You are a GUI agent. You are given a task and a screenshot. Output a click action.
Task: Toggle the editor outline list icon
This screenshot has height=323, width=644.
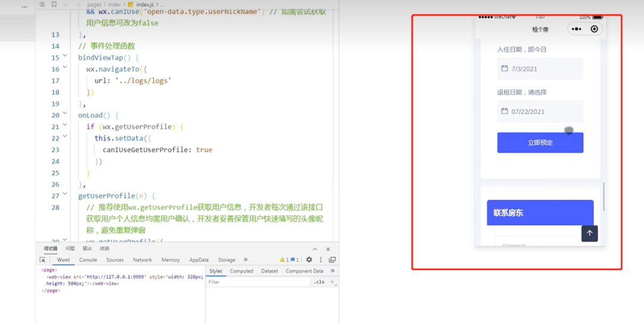coord(42,5)
